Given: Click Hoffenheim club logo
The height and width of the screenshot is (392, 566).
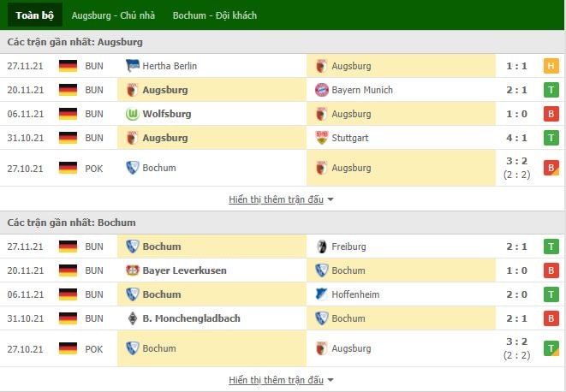Looking at the screenshot, I should click(322, 294).
